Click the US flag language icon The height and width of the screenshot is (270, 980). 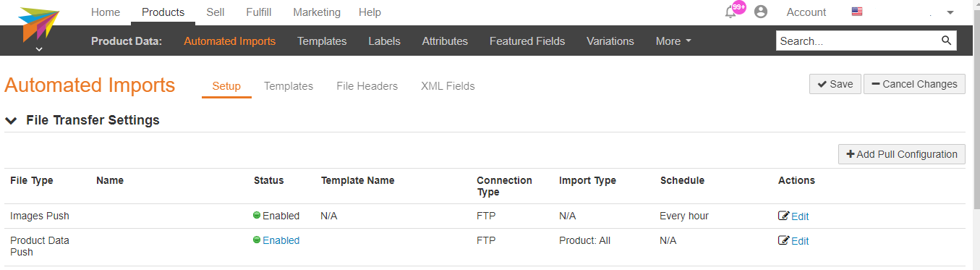pos(857,12)
